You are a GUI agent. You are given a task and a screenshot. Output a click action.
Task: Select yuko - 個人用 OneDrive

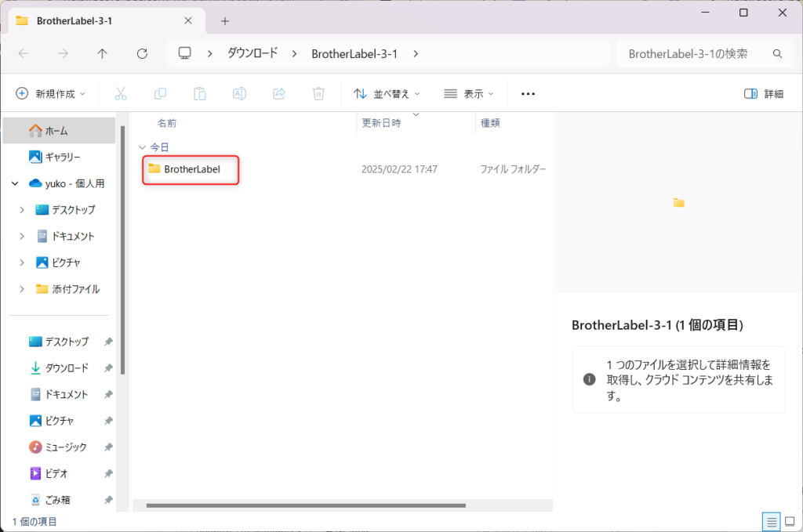[67, 183]
